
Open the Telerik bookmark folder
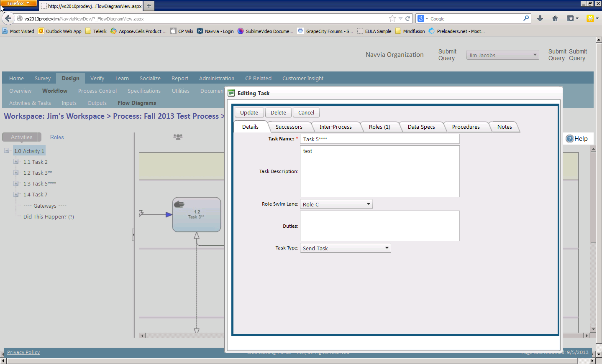[96, 31]
